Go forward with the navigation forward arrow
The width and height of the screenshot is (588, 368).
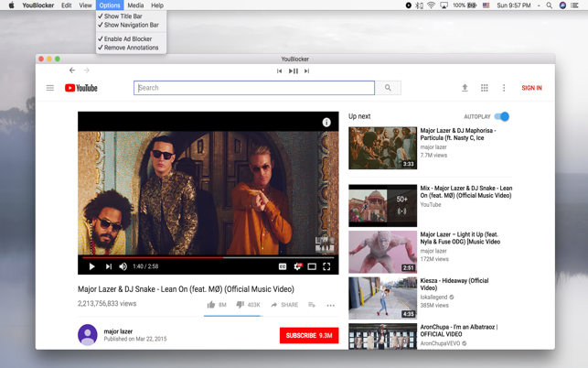[x=87, y=70]
